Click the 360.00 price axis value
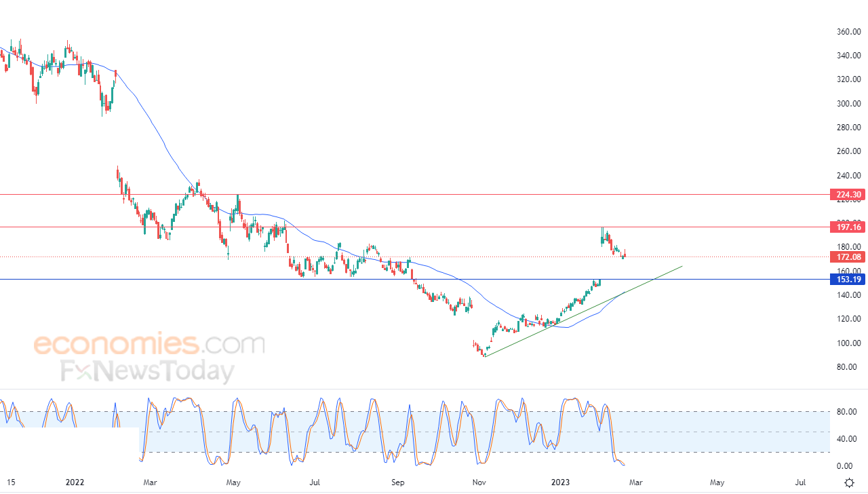Screen dimensions: 868x494 849,32
